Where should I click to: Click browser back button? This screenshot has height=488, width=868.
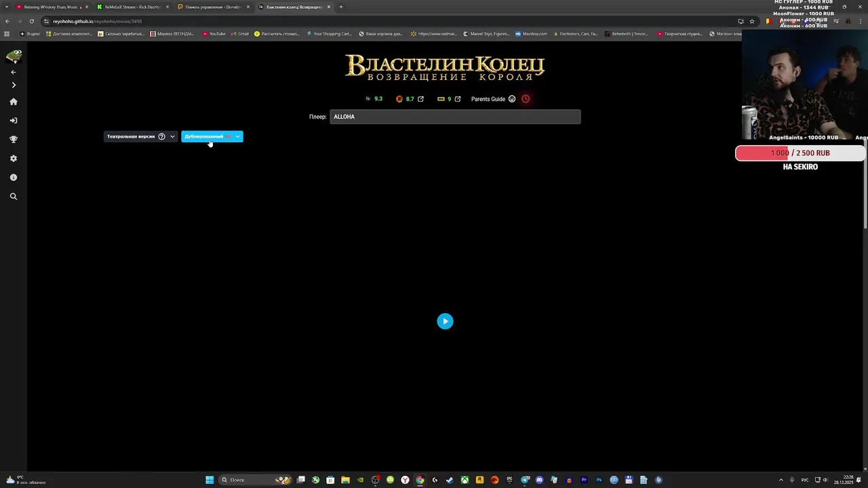(x=7, y=21)
